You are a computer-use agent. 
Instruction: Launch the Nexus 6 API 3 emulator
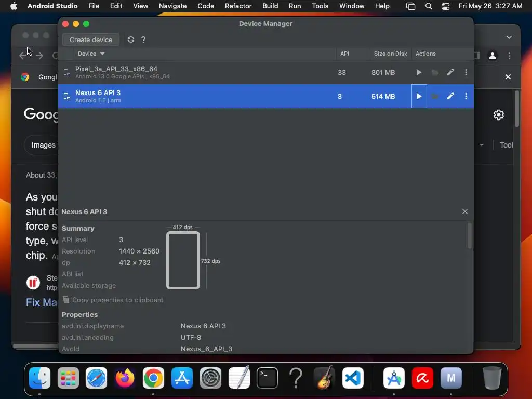(x=419, y=96)
